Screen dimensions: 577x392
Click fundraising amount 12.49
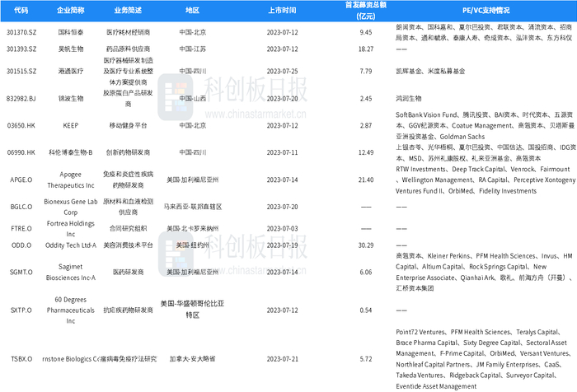point(366,152)
